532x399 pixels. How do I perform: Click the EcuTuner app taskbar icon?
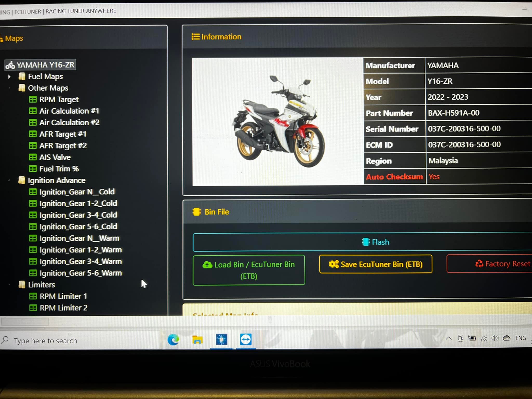coord(222,340)
